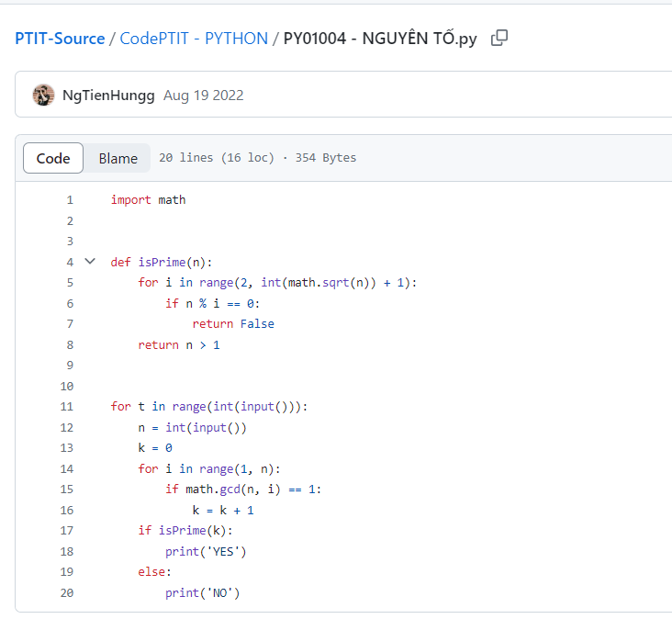Click the 'return False' statement

point(233,323)
